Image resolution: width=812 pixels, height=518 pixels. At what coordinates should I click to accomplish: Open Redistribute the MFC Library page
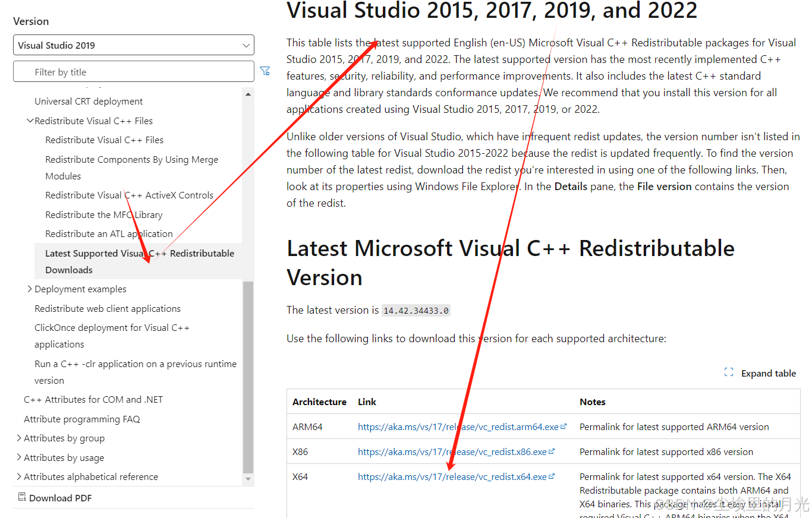point(104,214)
